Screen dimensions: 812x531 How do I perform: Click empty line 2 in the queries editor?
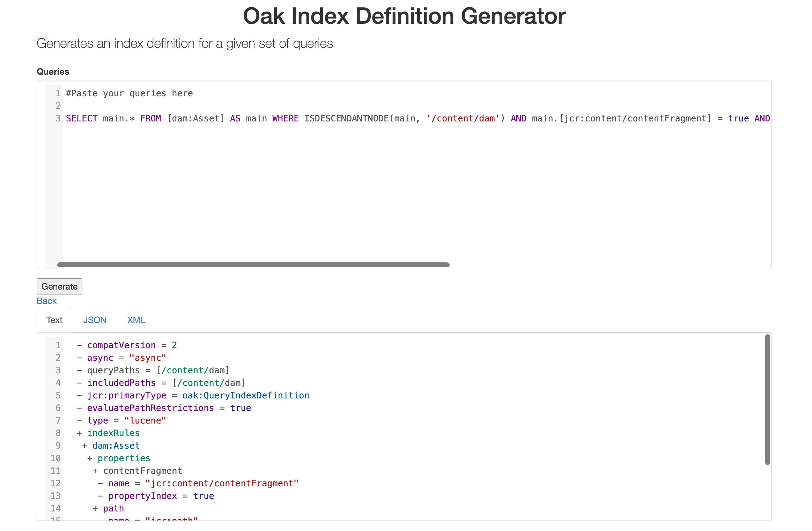tap(209, 106)
